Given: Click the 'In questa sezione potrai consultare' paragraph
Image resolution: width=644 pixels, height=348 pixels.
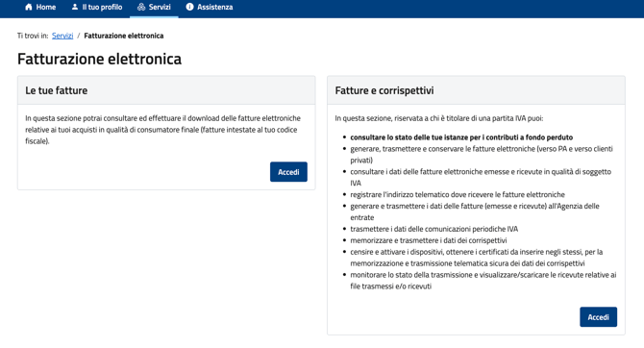Looking at the screenshot, I should point(163,130).
